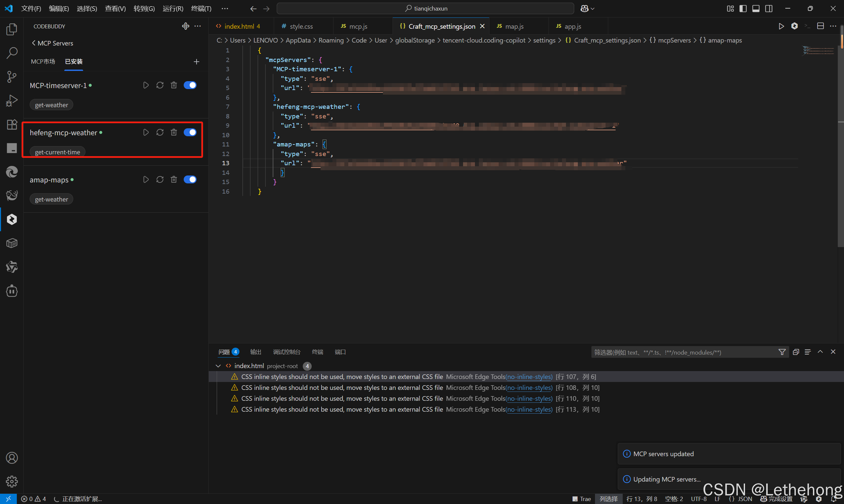Switch to the index.html editor tab
Viewport: 844px width, 504px height.
coord(242,26)
